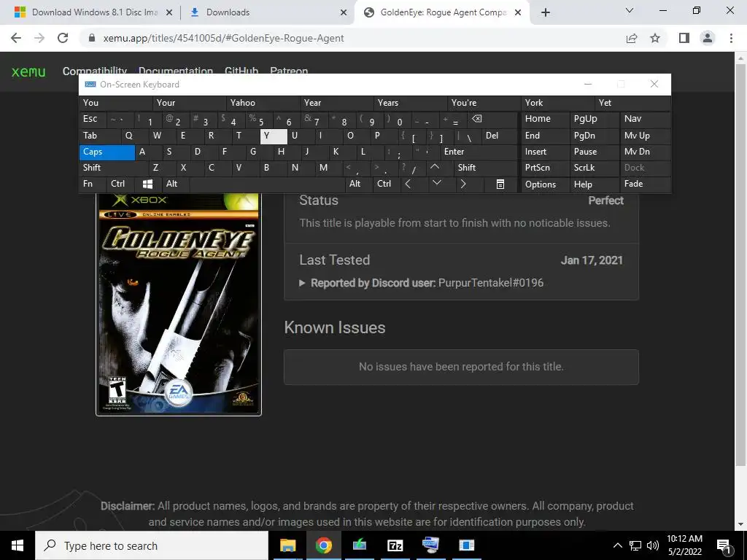The image size is (747, 560).
Task: Toggle the left Alt key
Action: (x=176, y=184)
